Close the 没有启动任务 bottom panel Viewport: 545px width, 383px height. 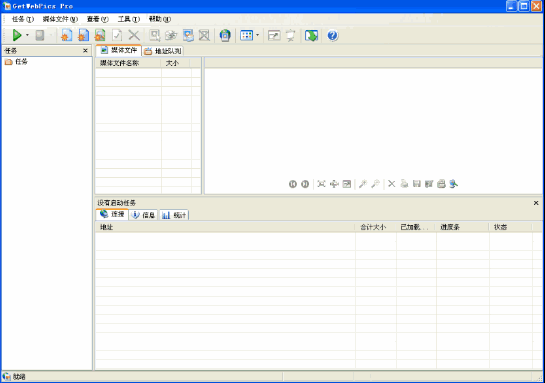click(536, 203)
